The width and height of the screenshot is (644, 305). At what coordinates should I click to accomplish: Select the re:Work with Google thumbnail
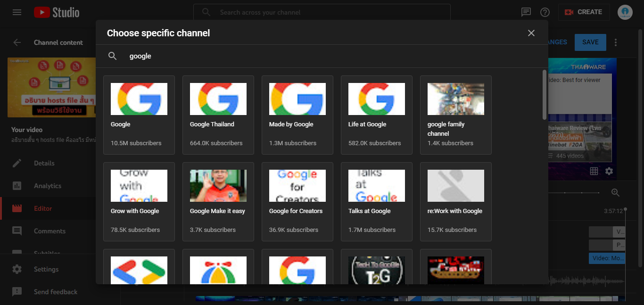pyautogui.click(x=456, y=186)
